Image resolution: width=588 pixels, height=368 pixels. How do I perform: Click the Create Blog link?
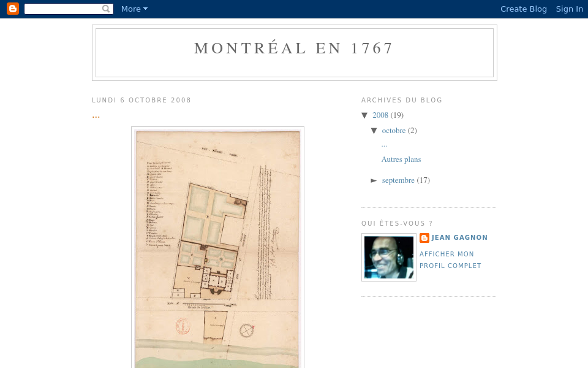click(x=524, y=9)
